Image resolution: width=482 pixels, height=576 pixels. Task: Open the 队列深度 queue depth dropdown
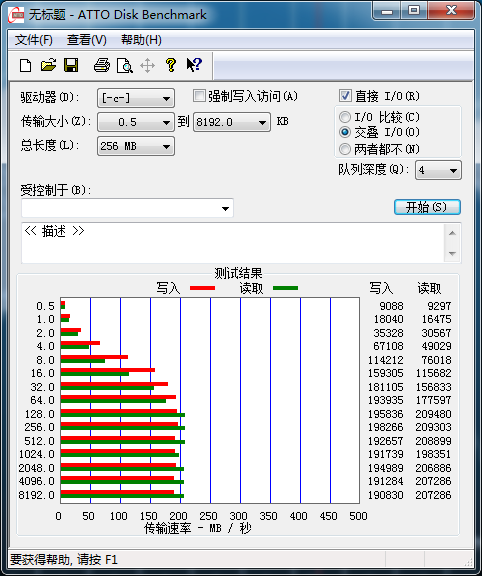coord(438,170)
